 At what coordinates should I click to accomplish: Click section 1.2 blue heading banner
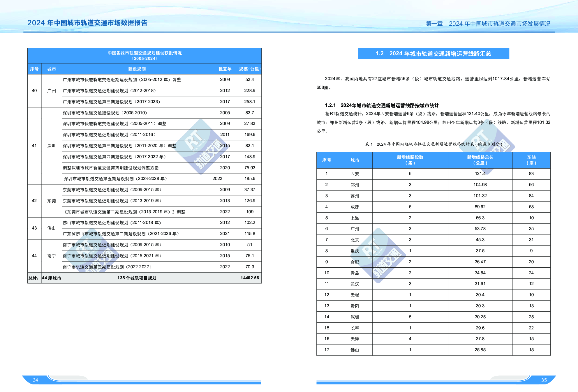(x=433, y=54)
